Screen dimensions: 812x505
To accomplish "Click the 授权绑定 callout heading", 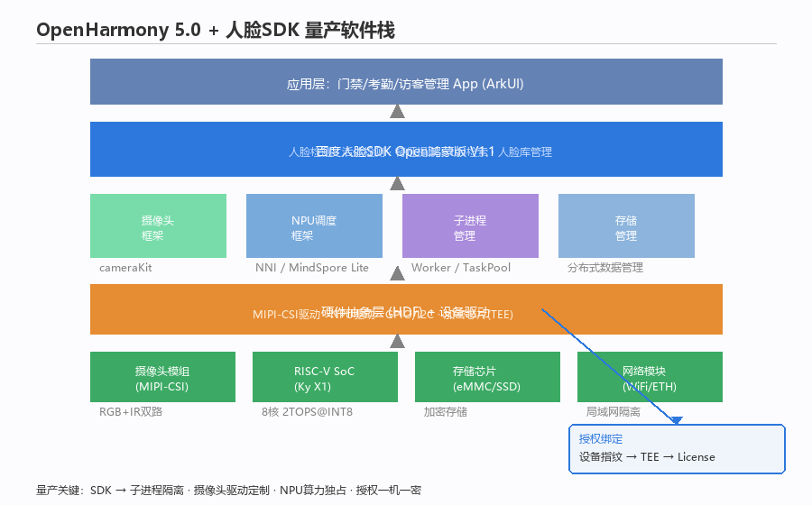I will click(600, 439).
